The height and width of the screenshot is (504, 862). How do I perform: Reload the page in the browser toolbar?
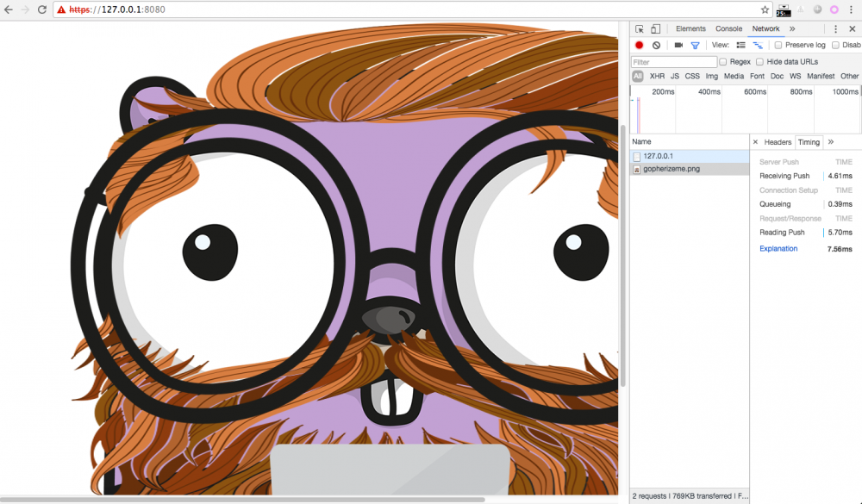[x=41, y=9]
